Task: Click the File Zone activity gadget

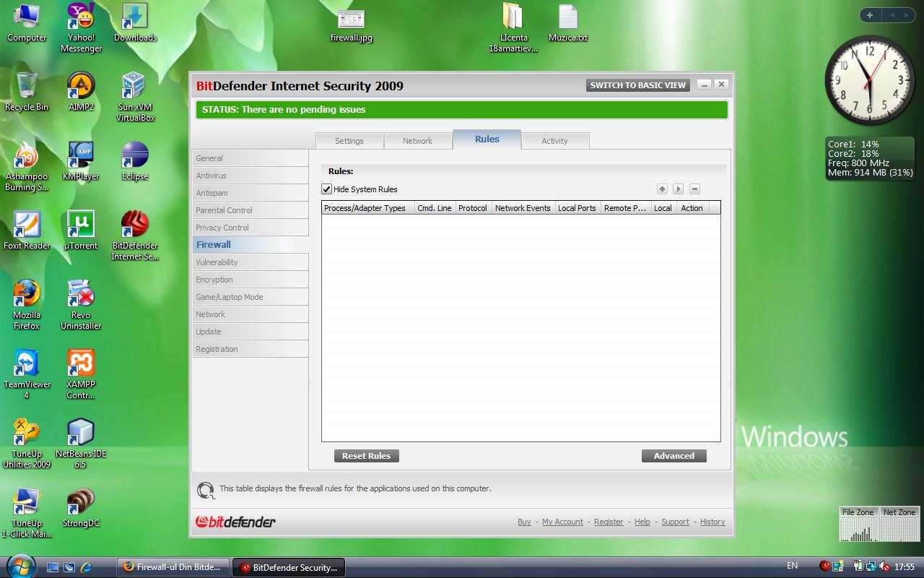Action: tap(858, 525)
